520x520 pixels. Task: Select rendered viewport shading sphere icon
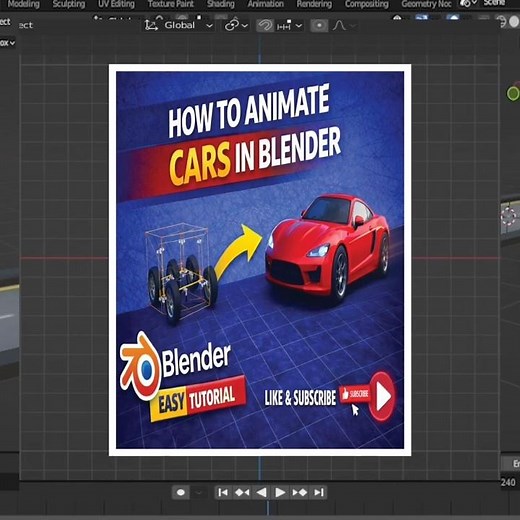click(x=514, y=22)
